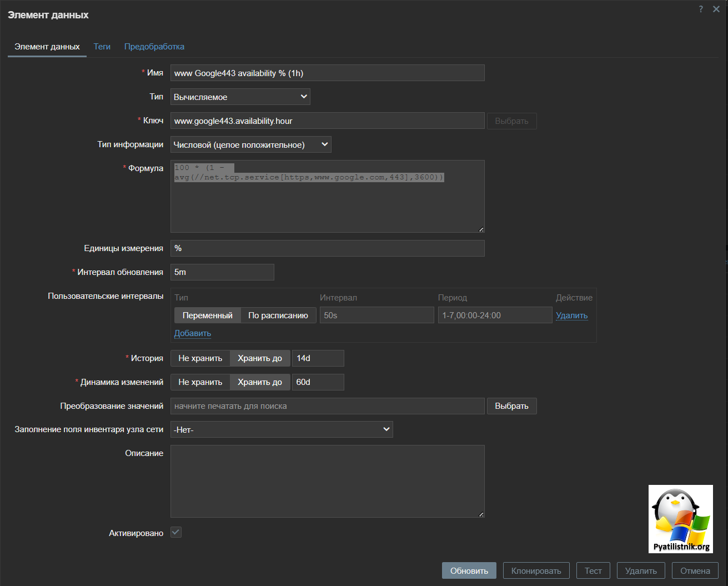Click the disabled Выбрать button next to Ключ

coord(512,121)
